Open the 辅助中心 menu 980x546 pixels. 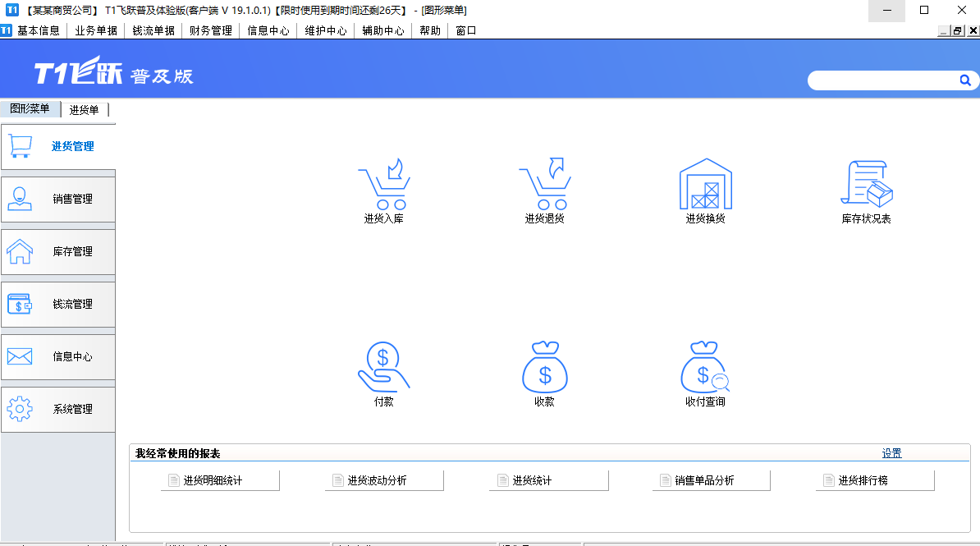coord(383,30)
